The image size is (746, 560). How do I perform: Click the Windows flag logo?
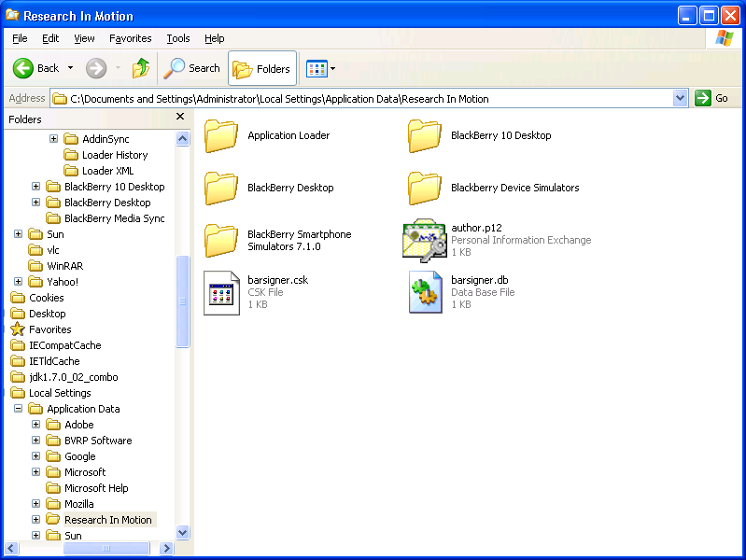724,38
